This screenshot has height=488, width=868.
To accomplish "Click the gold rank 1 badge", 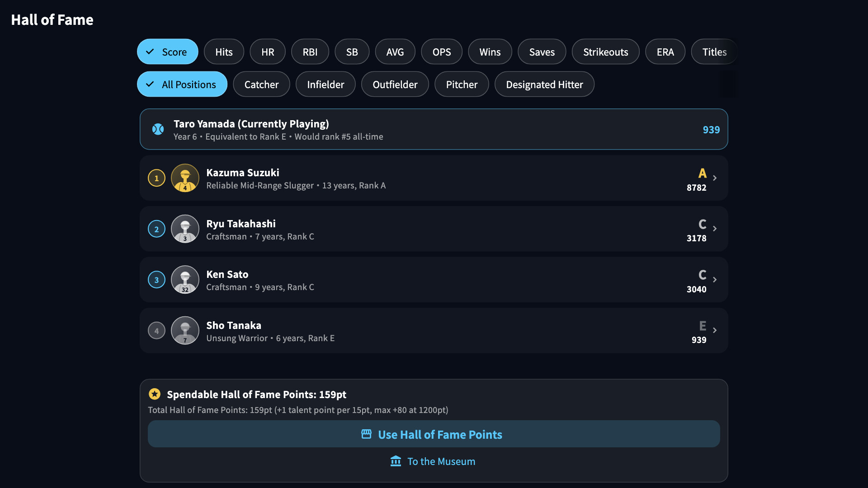I will point(156,178).
